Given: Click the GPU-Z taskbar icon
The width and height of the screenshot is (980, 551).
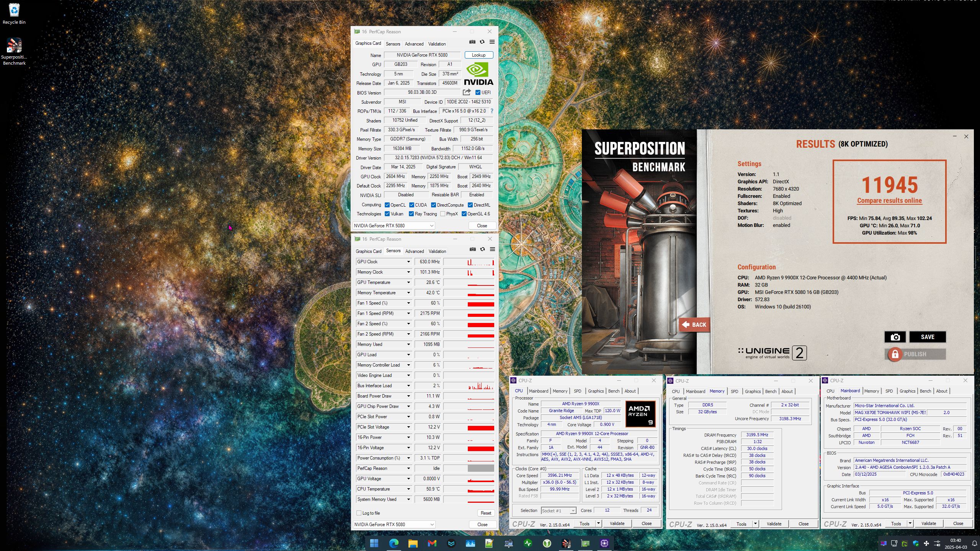Looking at the screenshot, I should (x=585, y=543).
